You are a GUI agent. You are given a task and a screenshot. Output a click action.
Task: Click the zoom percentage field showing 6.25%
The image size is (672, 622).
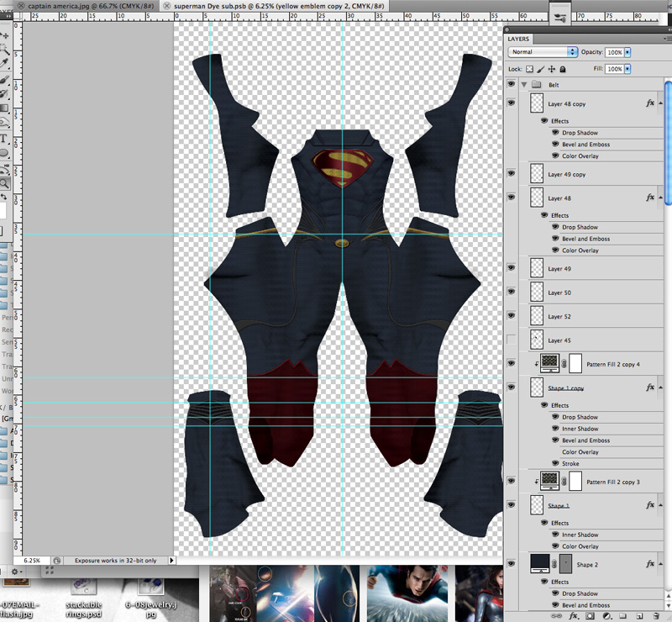(x=32, y=561)
